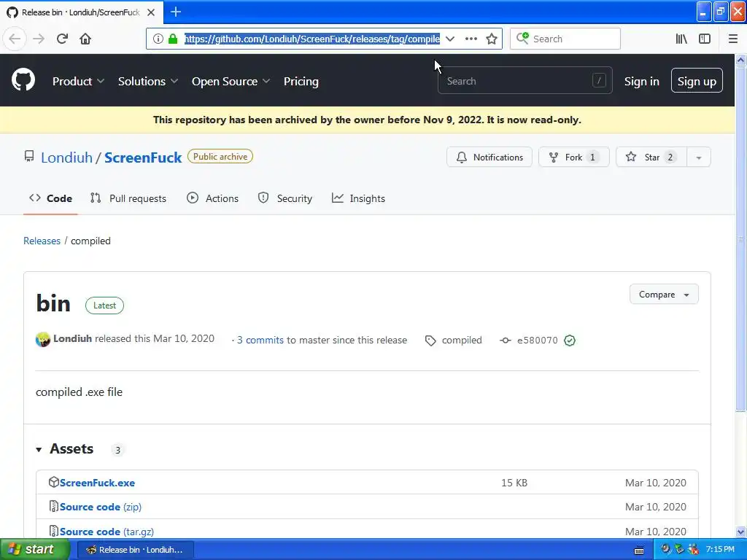Click the URL address field
This screenshot has height=560, width=747.
tap(312, 39)
